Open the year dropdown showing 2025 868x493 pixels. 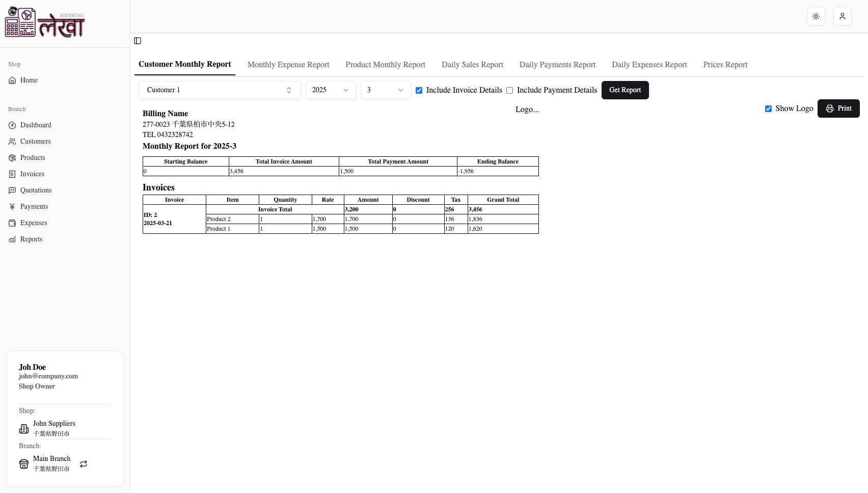coord(331,90)
